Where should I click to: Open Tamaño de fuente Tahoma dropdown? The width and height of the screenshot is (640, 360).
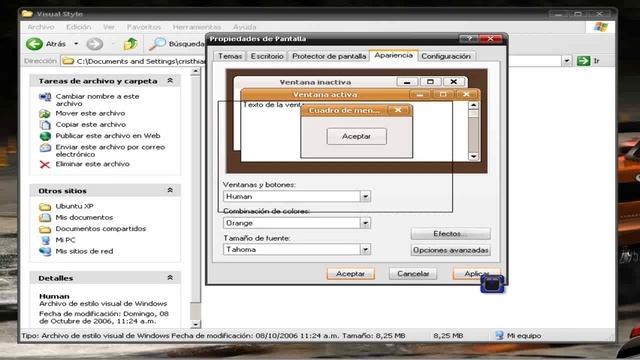click(365, 249)
